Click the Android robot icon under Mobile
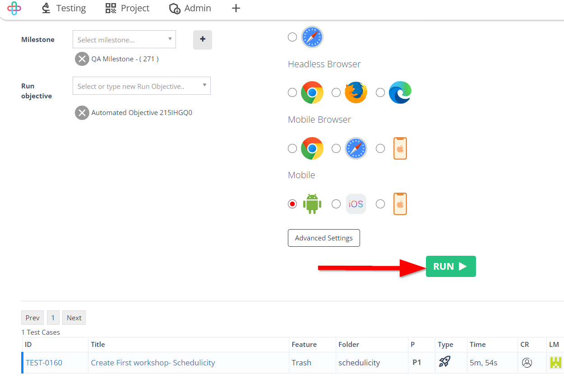Image resolution: width=564 pixels, height=392 pixels. [312, 204]
